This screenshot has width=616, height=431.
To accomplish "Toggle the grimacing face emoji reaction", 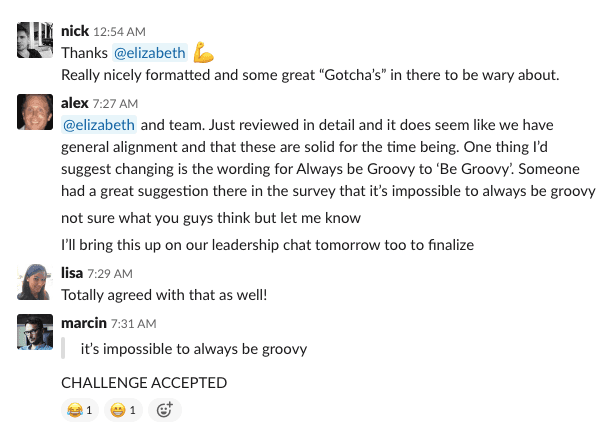I will (124, 409).
